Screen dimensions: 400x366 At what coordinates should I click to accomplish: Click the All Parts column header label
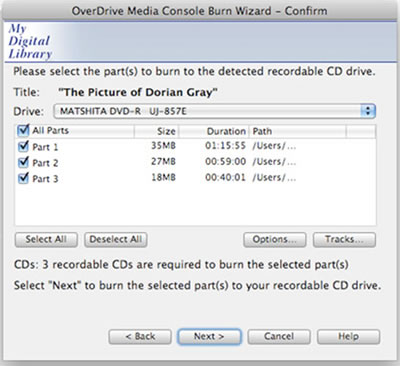pyautogui.click(x=50, y=130)
